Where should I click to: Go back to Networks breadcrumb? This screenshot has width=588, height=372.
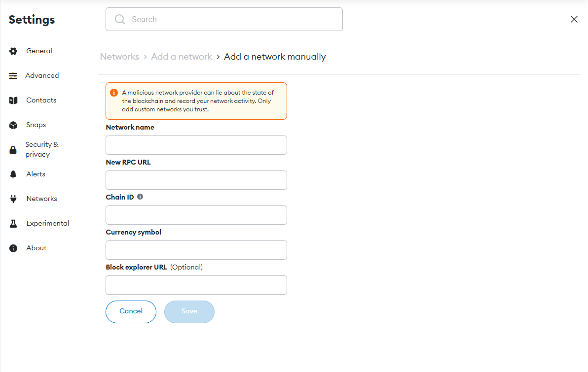119,57
